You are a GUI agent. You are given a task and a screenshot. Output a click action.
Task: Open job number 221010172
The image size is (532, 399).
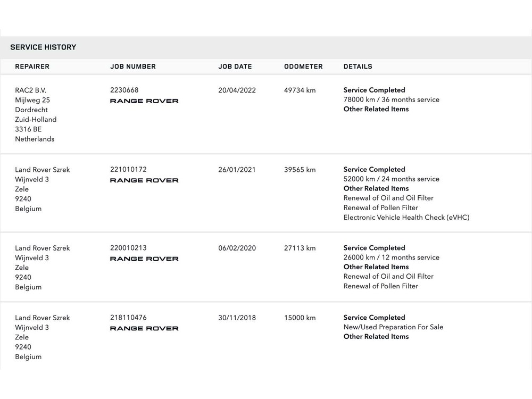click(128, 169)
